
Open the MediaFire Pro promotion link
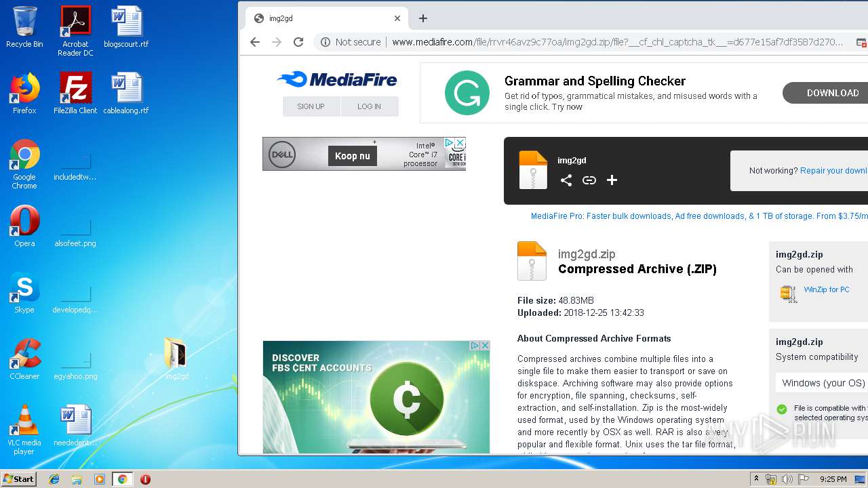point(699,216)
